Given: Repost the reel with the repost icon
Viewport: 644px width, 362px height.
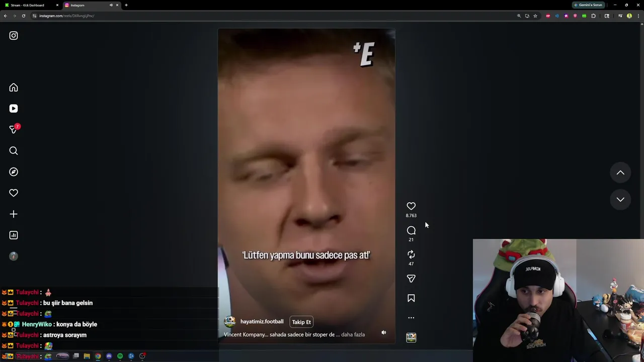Looking at the screenshot, I should 411,254.
